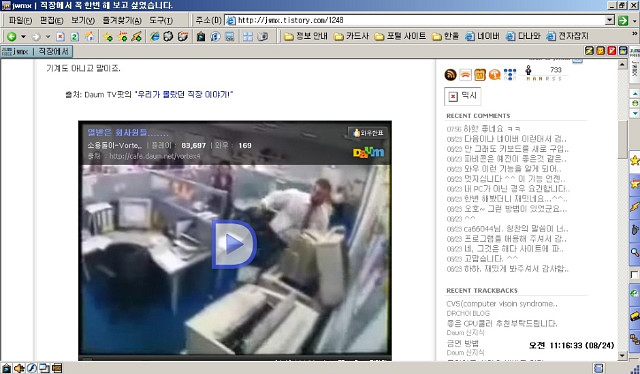Expand the Forward button history dropdown
This screenshot has width=640, height=374.
[x=48, y=36]
